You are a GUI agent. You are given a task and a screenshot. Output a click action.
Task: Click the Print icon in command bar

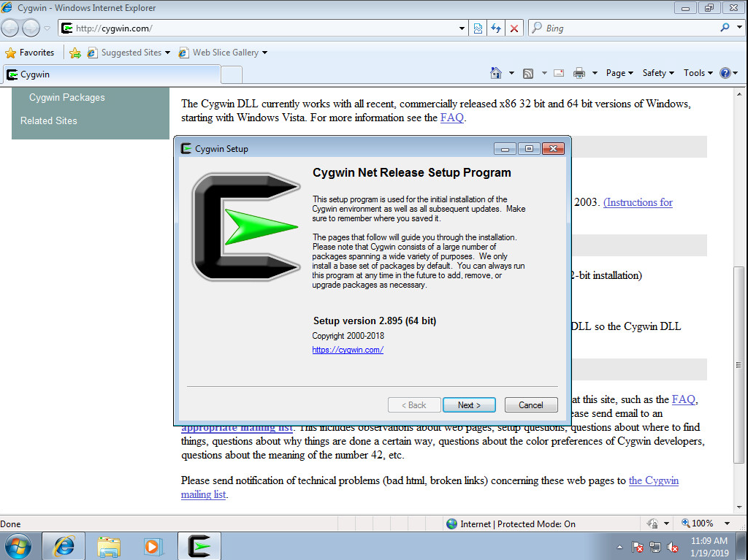pos(579,73)
